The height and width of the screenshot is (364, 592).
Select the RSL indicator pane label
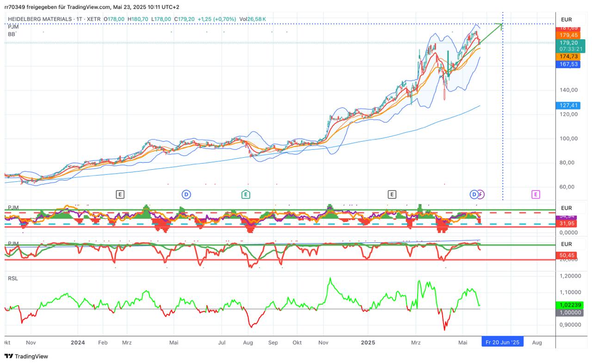(12, 278)
